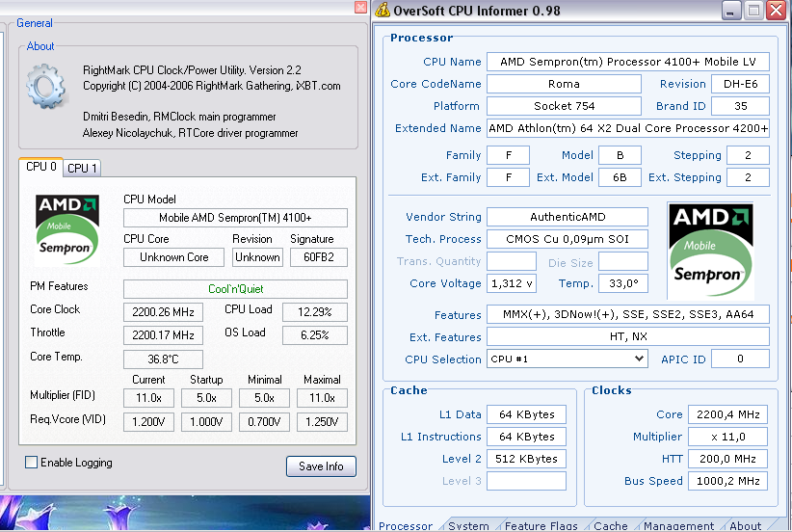Switch to the CPU 1 tab
792x532 pixels.
coord(82,169)
